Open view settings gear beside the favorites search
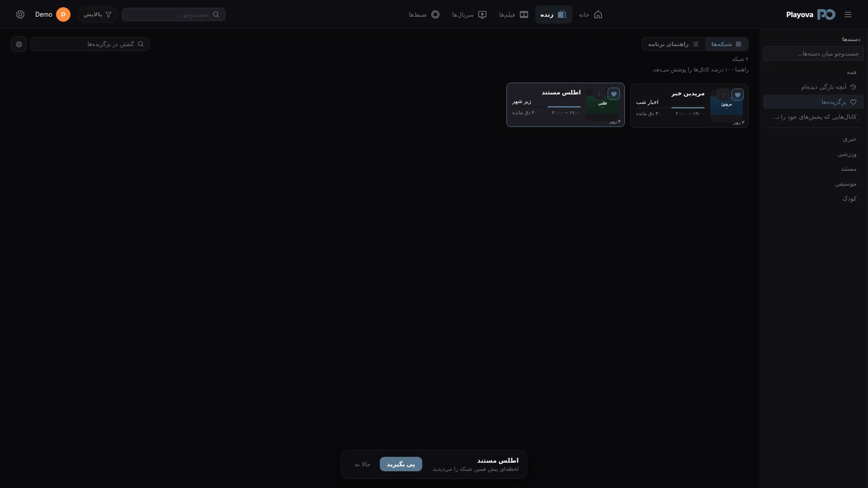868x488 pixels. [x=19, y=44]
